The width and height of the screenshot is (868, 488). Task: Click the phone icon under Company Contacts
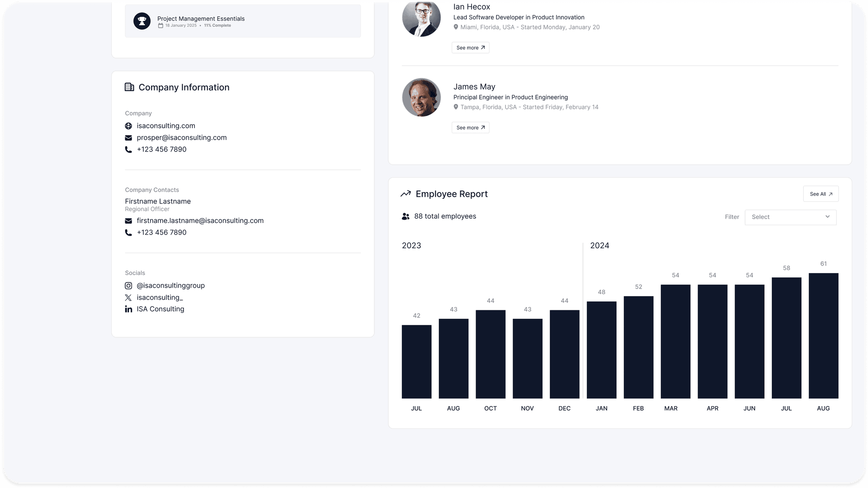[128, 232]
